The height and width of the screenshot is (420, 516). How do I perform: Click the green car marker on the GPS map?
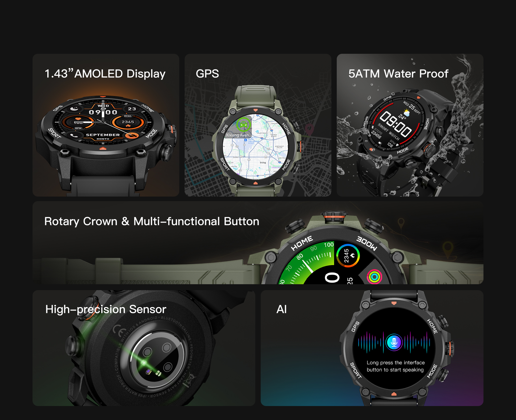tap(243, 124)
